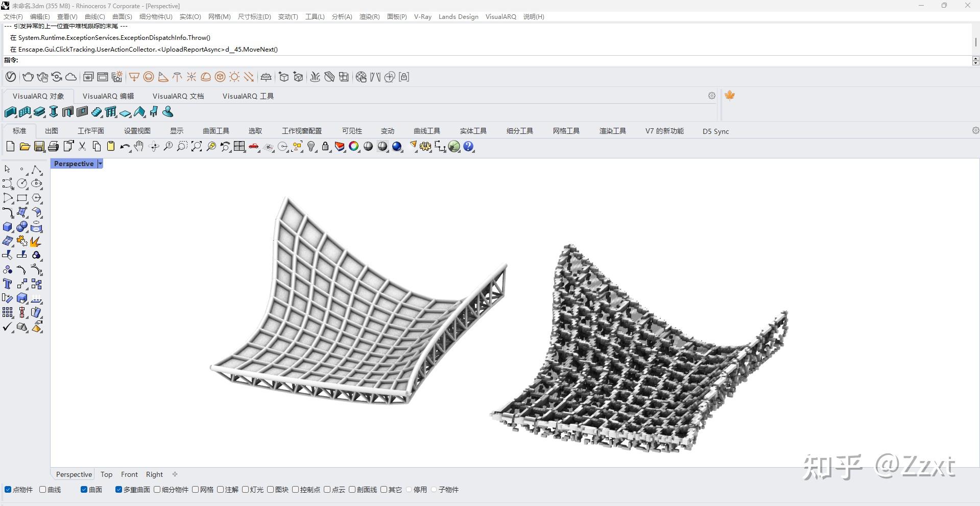The image size is (980, 506).
Task: Add a new viewport tab with plus
Action: click(175, 474)
